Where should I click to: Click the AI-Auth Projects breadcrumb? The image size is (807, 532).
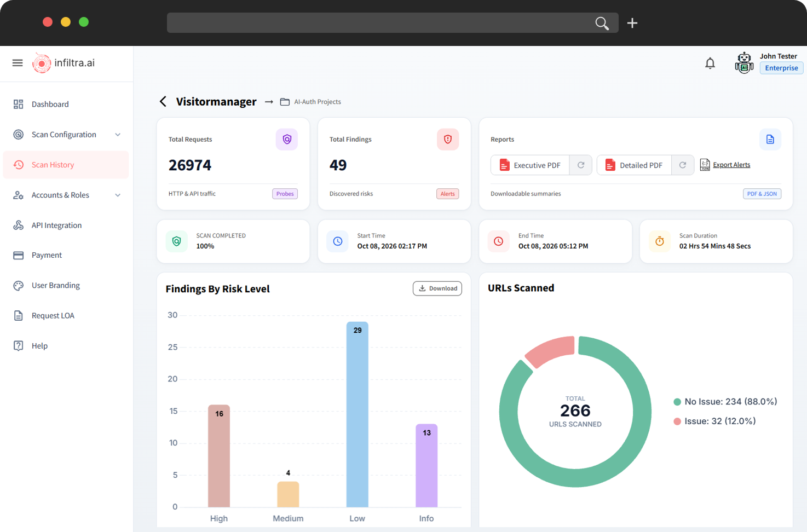click(318, 102)
